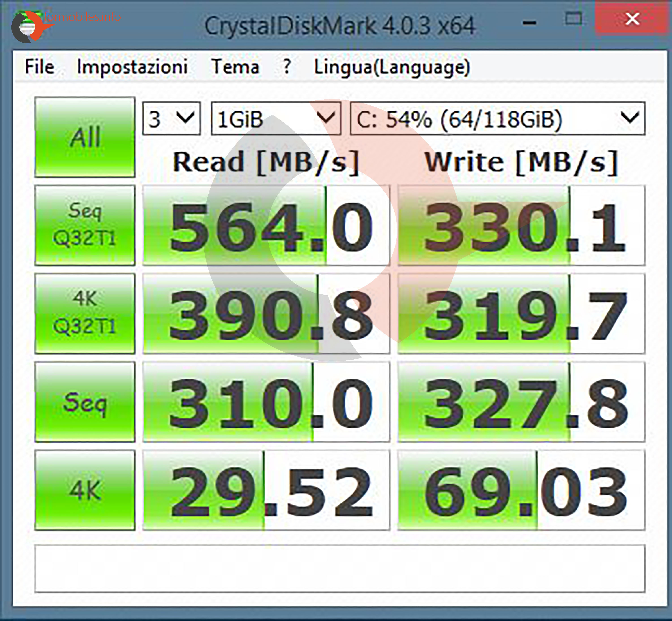Run all benchmarks with All button
This screenshot has width=672, height=621.
[85, 137]
